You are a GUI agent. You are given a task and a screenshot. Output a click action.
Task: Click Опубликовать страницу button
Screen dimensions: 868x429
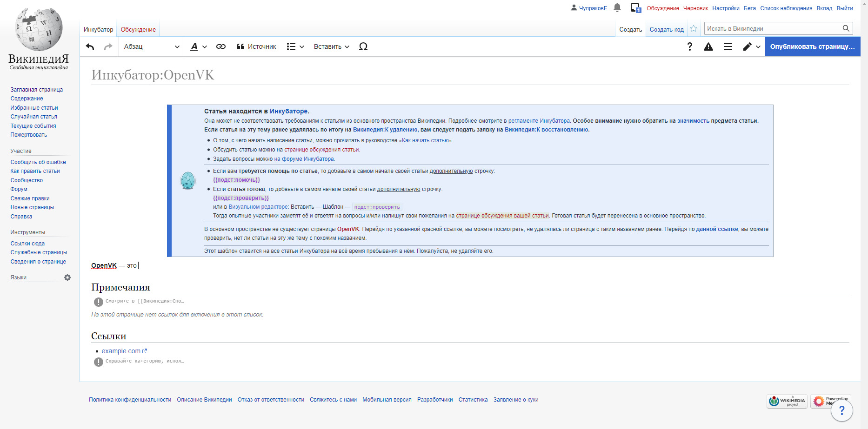812,46
